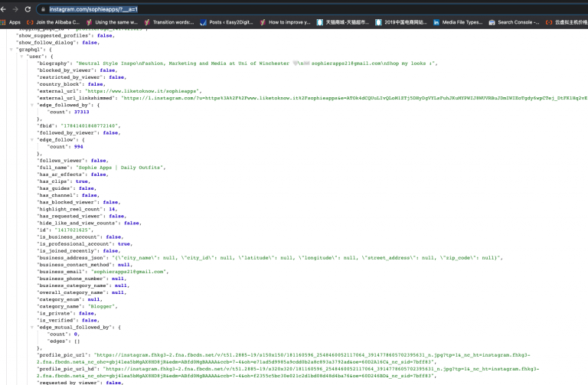Click the full_name value 'Sophie Apps | Daily Outfits'
588x385 pixels.
tap(120, 168)
